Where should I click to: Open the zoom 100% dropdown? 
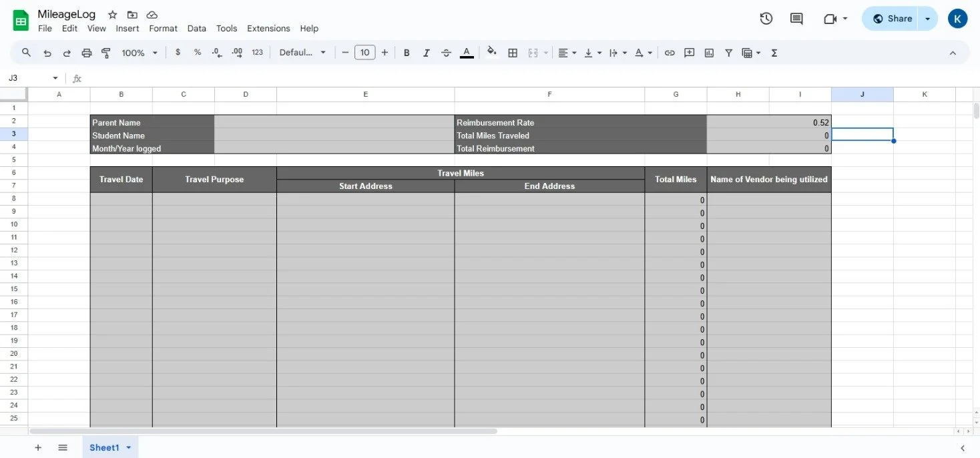coord(140,53)
